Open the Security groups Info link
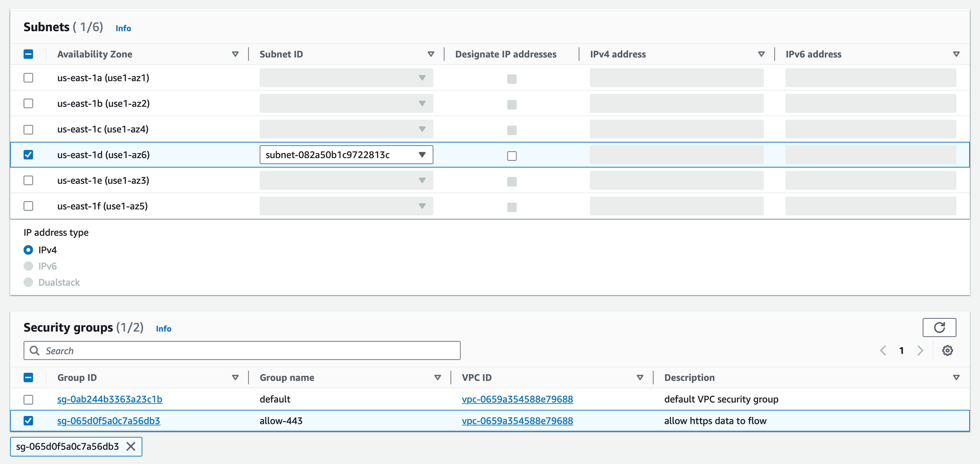The image size is (980, 464). tap(163, 328)
